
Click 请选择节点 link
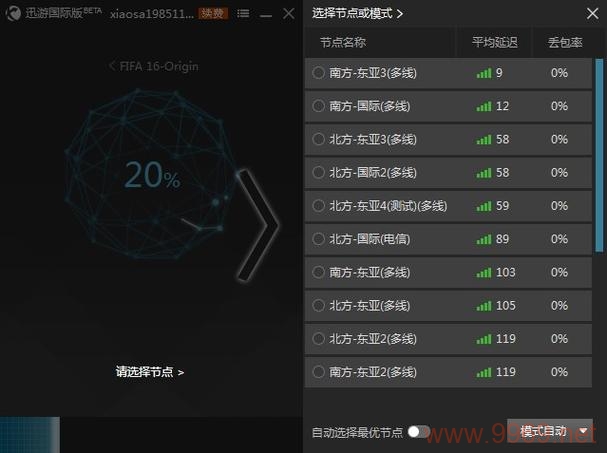(x=150, y=372)
